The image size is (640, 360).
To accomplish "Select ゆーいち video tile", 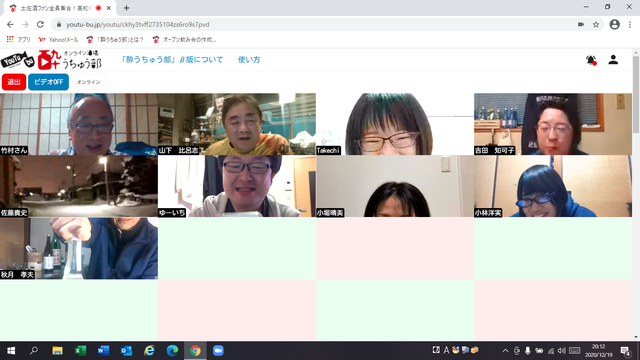I will pyautogui.click(x=237, y=186).
